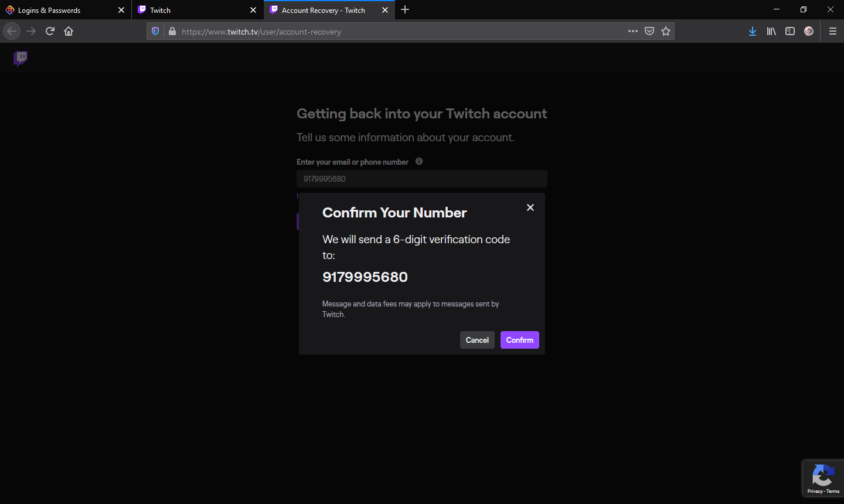Open the downloads panel

click(753, 31)
